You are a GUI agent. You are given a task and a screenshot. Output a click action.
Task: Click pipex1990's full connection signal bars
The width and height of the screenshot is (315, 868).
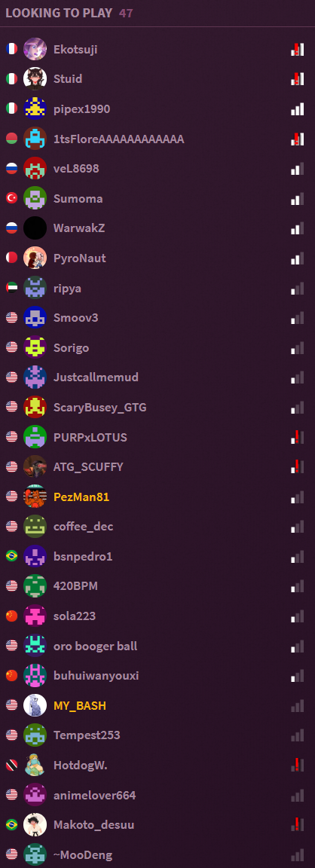[297, 109]
